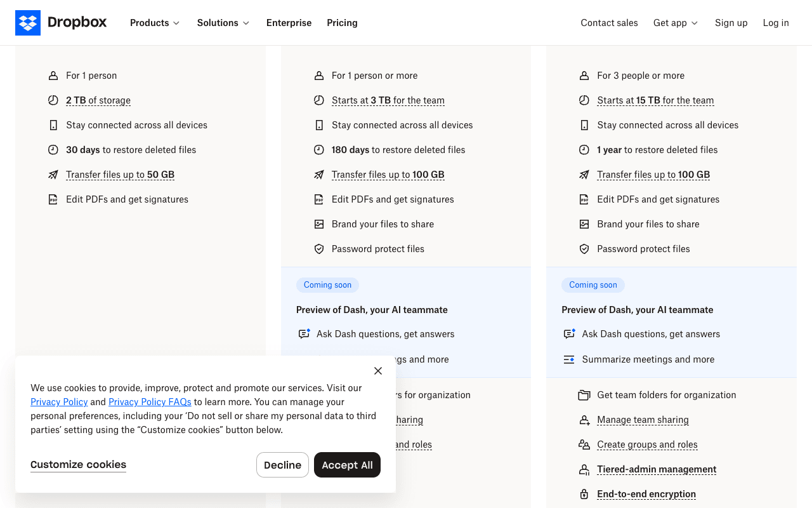812x508 pixels.
Task: Click the lock icon beside 'End-to-end encryption'
Action: pos(584,494)
